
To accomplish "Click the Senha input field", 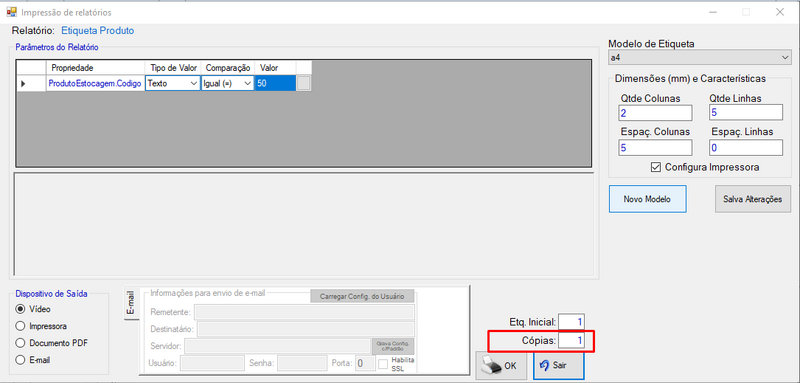I will pyautogui.click(x=302, y=363).
